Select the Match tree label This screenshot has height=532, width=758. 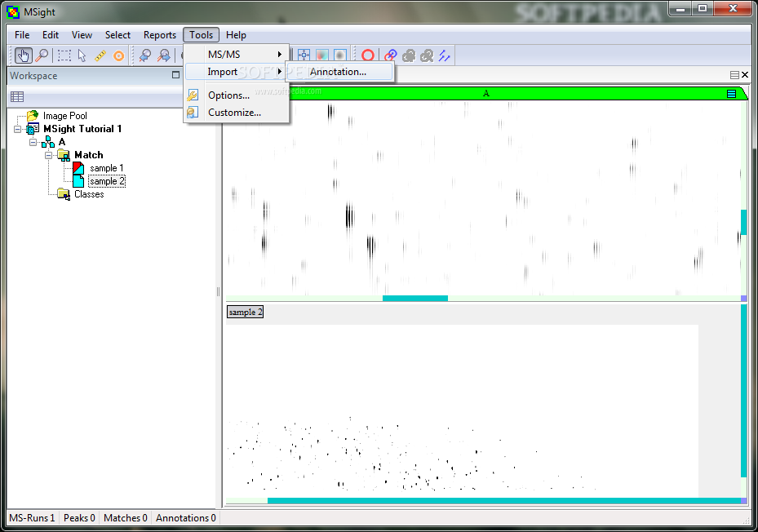88,155
